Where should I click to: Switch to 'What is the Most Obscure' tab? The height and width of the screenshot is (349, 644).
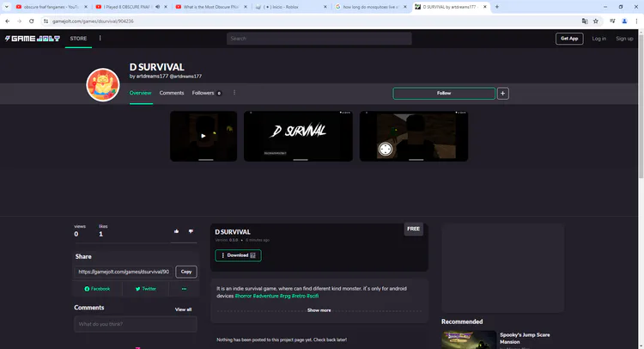(210, 7)
